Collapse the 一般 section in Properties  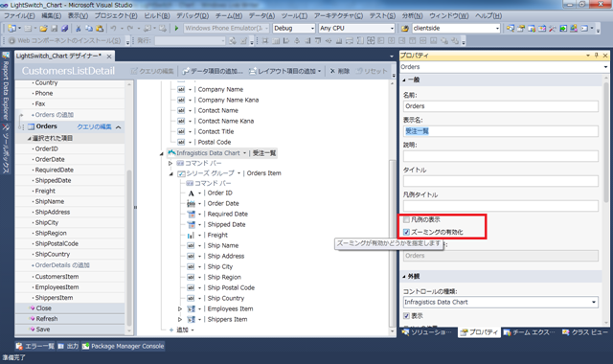[x=404, y=80]
